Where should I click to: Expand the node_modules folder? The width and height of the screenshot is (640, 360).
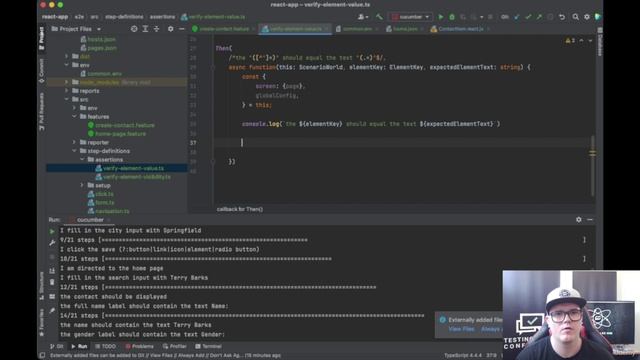[x=67, y=82]
